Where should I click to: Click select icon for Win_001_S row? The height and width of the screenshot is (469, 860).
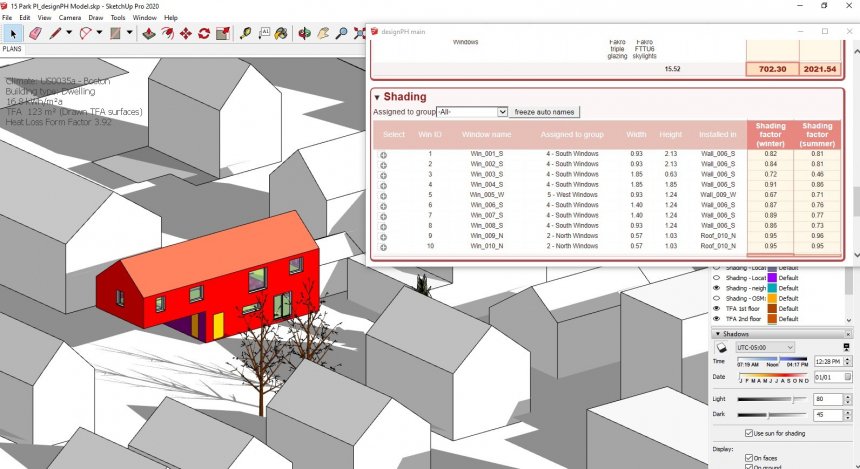click(x=383, y=155)
